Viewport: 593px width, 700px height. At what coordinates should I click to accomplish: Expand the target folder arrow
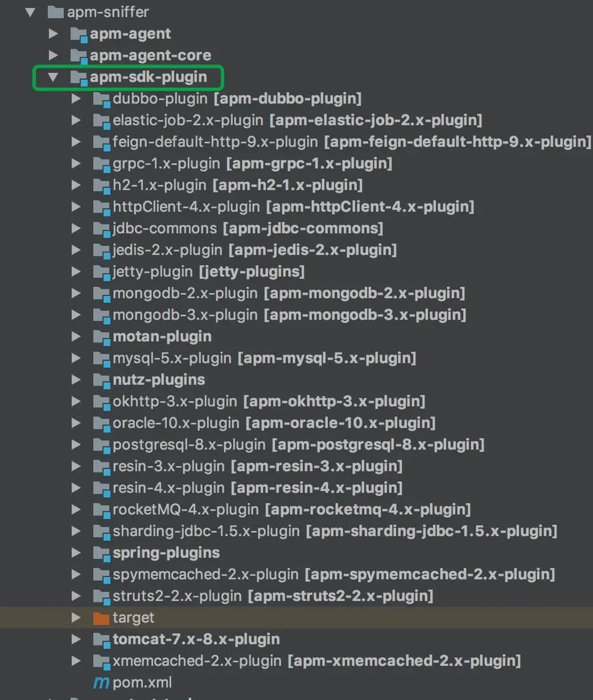(x=76, y=617)
